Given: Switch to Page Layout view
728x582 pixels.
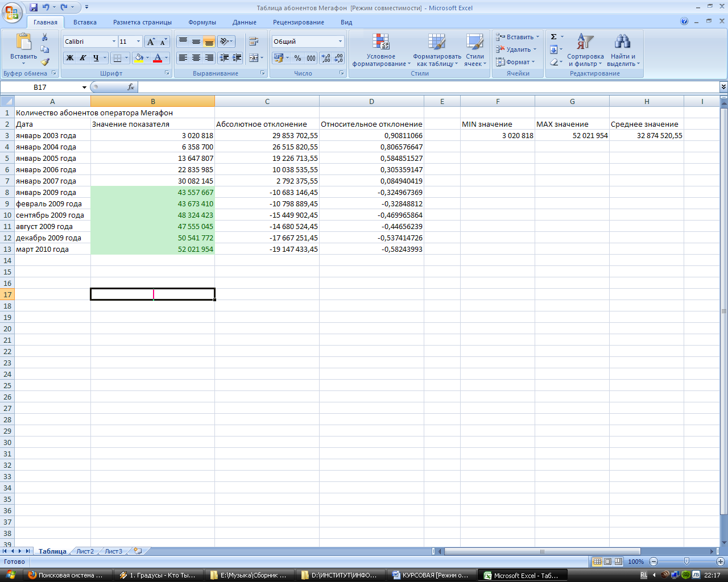Looking at the screenshot, I should click(x=607, y=562).
